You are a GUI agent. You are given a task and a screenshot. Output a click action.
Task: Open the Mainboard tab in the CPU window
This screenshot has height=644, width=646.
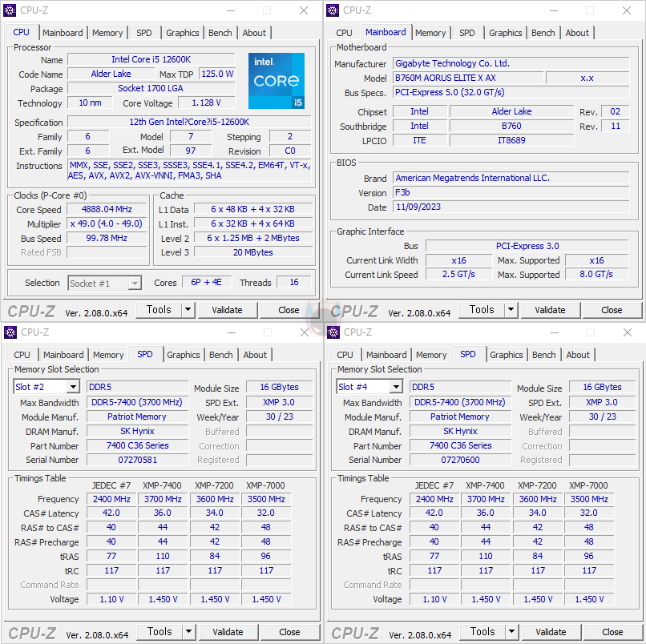63,33
